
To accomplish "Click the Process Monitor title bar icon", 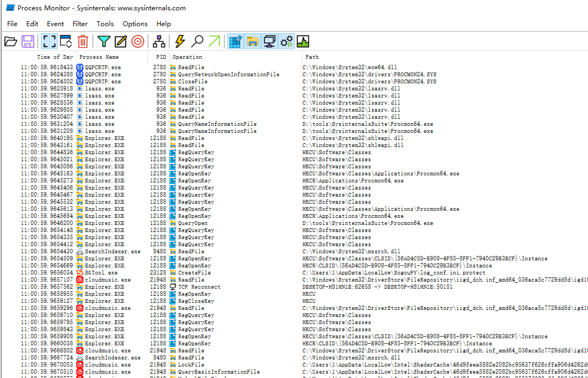I will tap(10, 8).
